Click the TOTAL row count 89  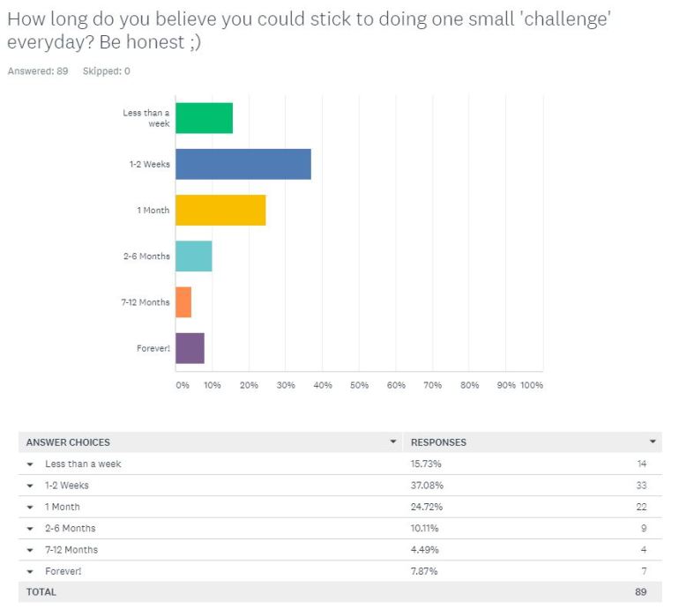641,592
